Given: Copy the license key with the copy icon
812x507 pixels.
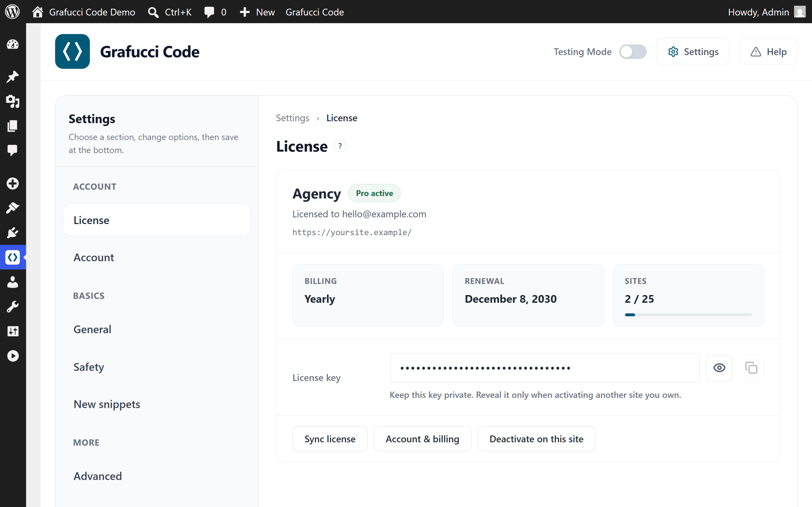Looking at the screenshot, I should tap(751, 368).
